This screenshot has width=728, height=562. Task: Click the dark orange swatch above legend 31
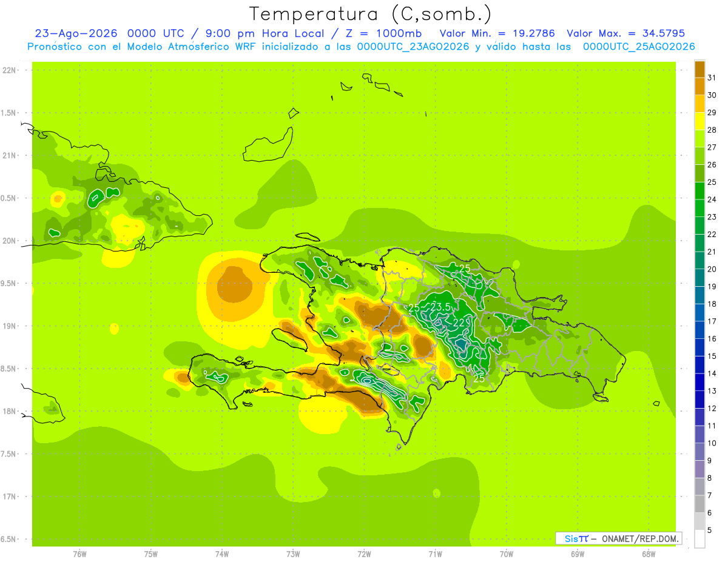[x=700, y=69]
